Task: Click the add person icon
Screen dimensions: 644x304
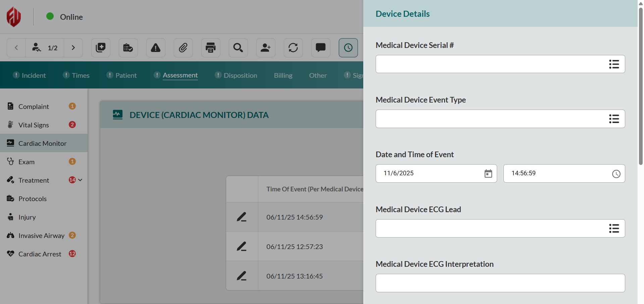Action: pyautogui.click(x=266, y=48)
